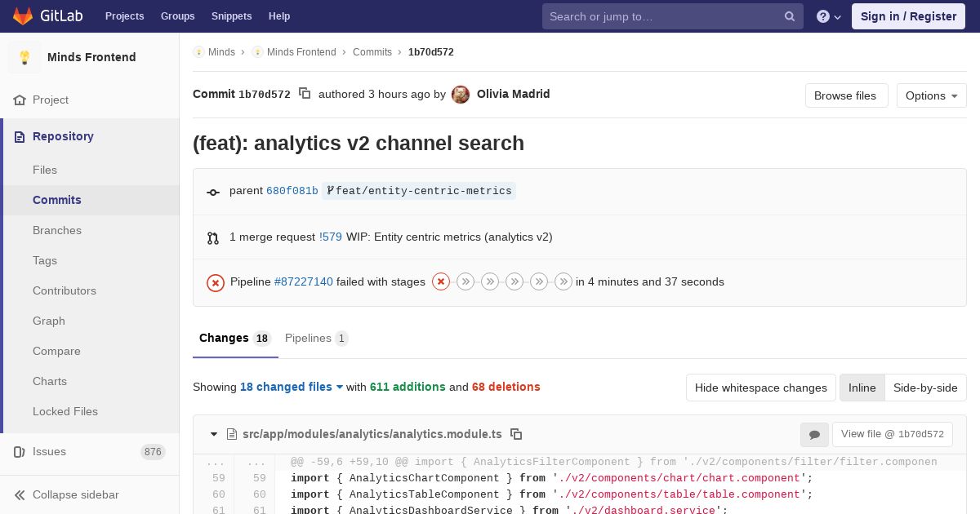
Task: Click the Collapse sidebar chevron icon
Action: (20, 495)
